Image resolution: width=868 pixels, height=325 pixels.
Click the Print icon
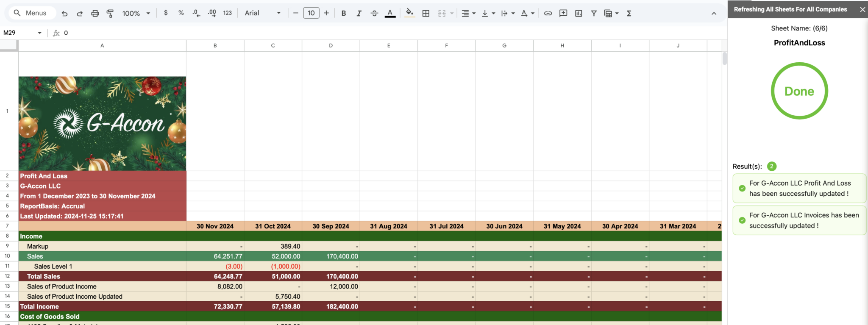click(95, 13)
